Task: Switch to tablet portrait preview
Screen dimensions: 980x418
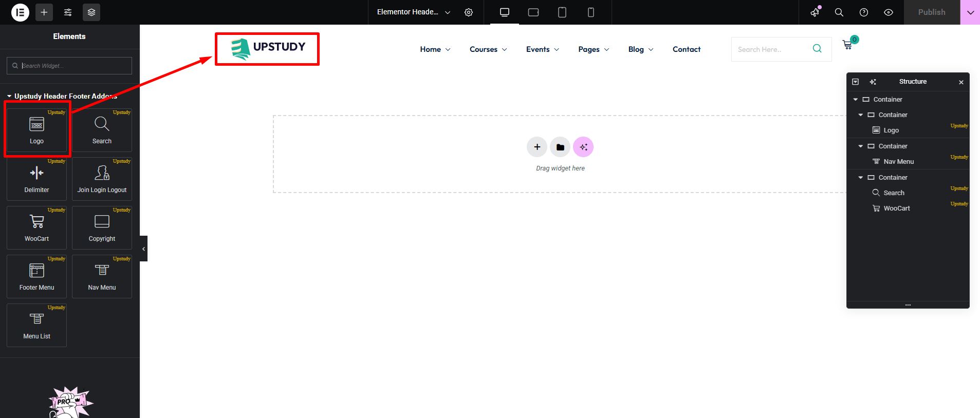Action: (562, 12)
